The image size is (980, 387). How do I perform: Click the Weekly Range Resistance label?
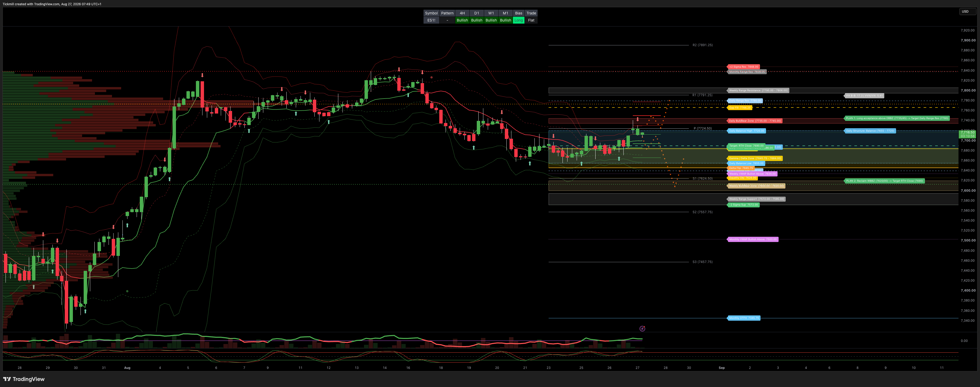pos(758,90)
